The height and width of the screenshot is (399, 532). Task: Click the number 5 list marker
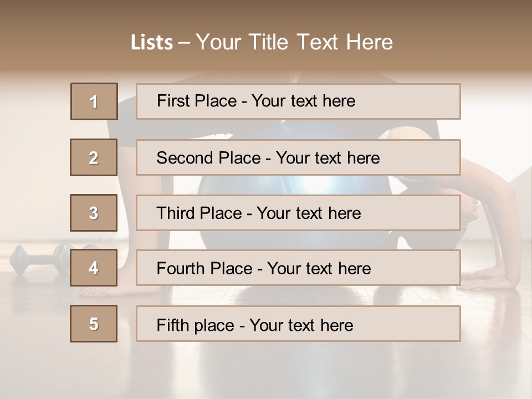94,324
